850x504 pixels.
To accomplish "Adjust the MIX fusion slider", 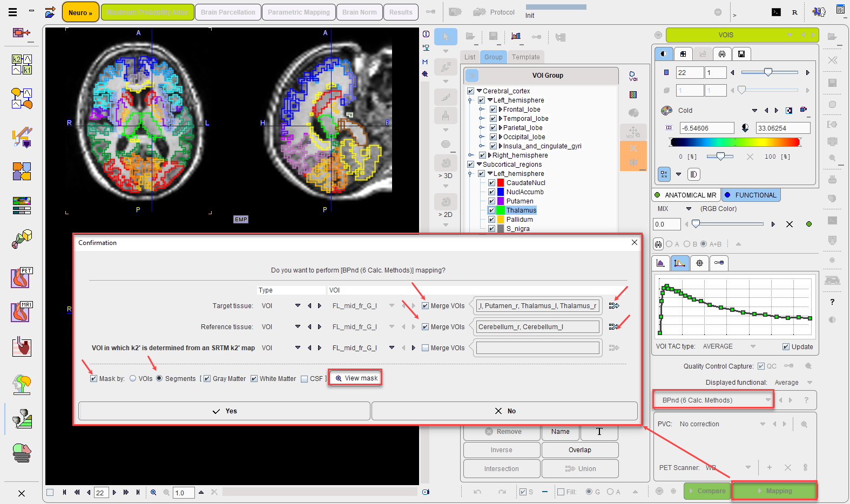I will pos(728,224).
